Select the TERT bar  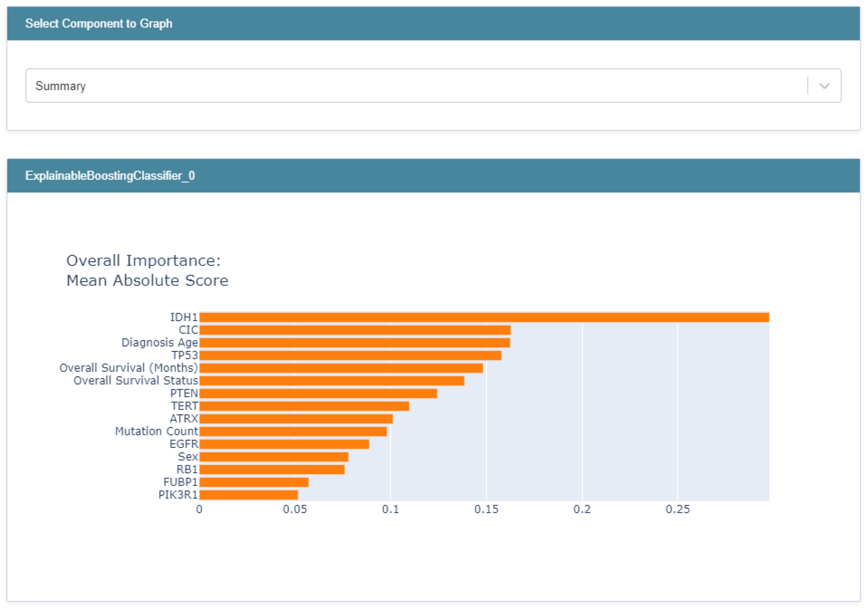(x=304, y=406)
